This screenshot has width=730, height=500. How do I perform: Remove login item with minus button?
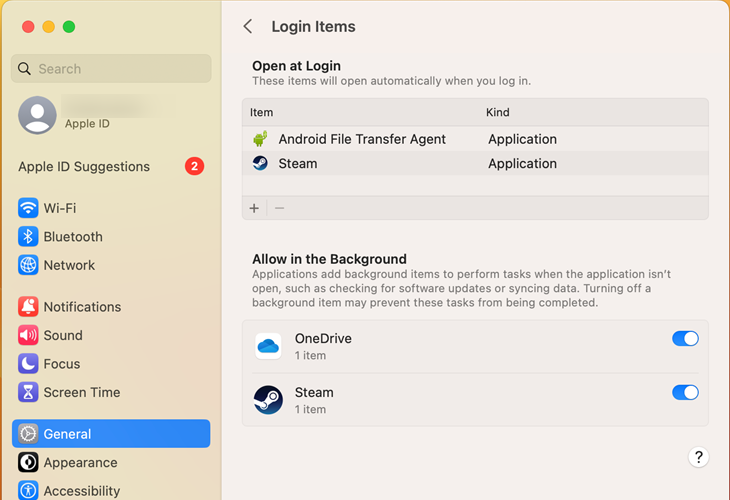click(280, 208)
